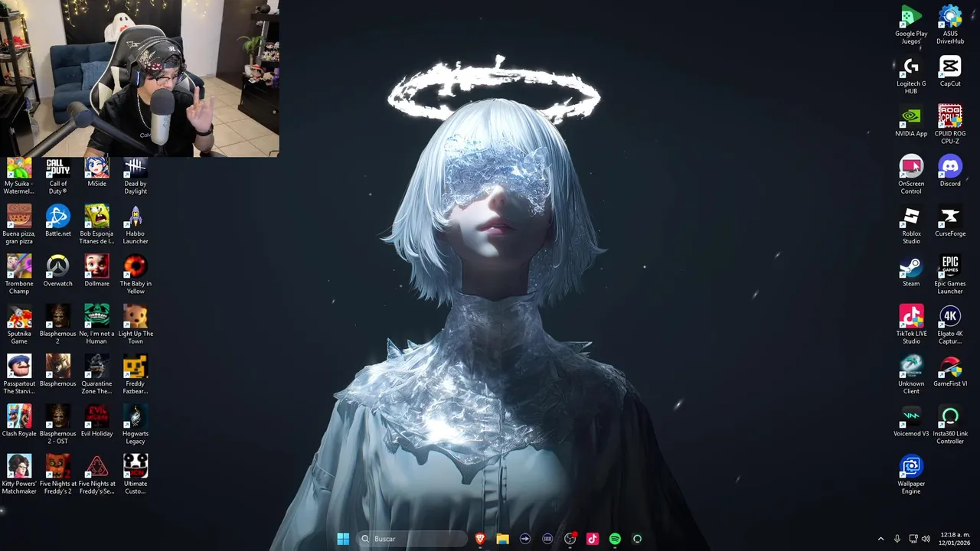Open Passpartout The Starving Artist icon
Screen dimensions: 980x551
pos(19,375)
